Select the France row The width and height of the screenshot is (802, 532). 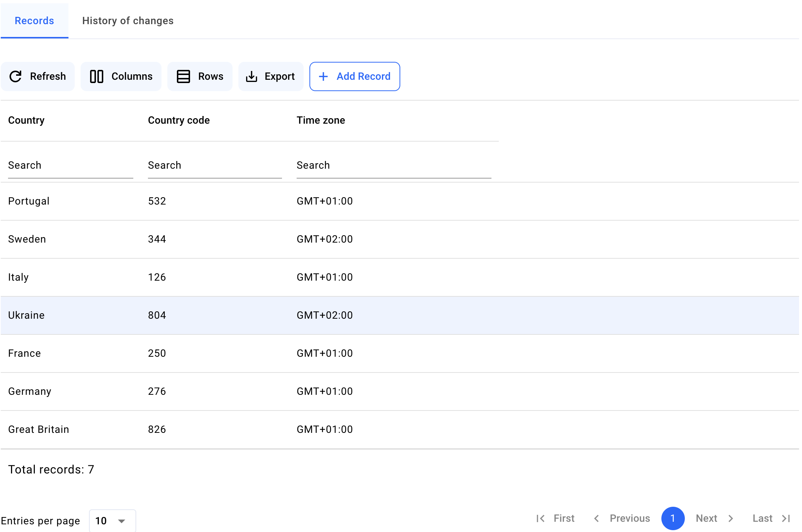coord(400,353)
